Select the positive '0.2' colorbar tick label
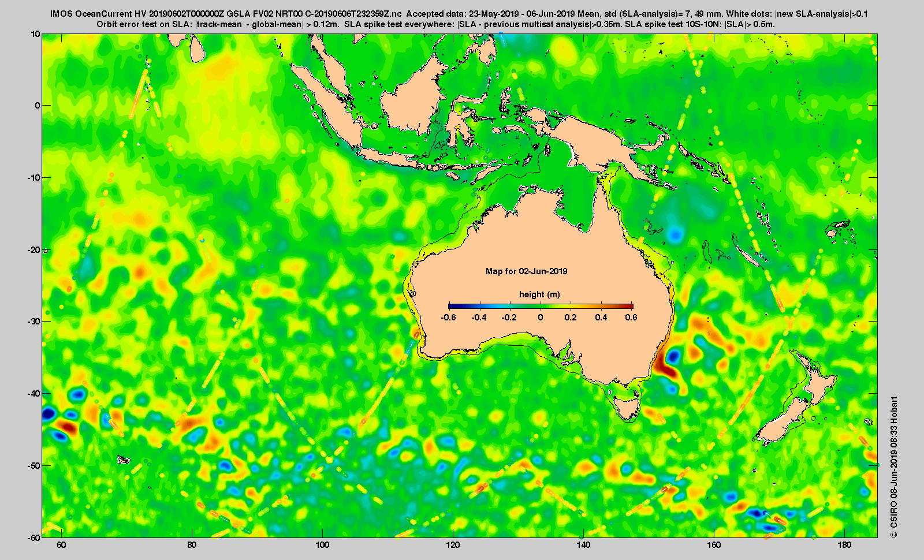This screenshot has width=924, height=560. [x=571, y=318]
